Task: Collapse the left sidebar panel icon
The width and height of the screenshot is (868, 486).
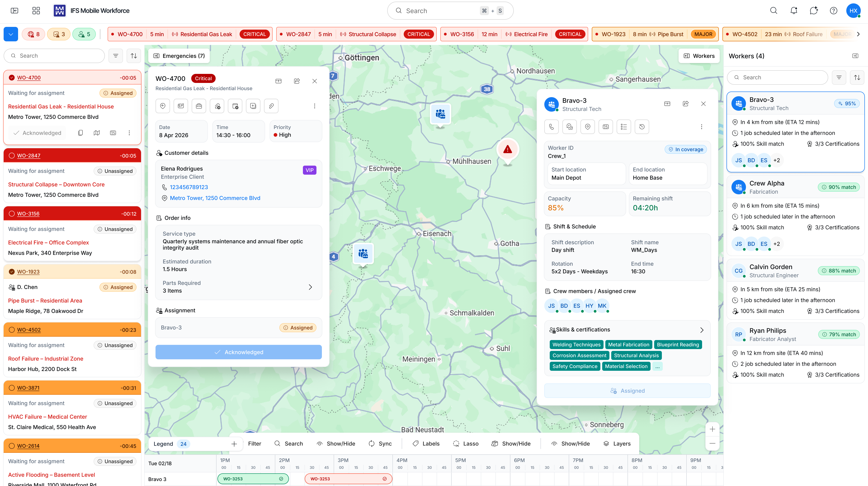Action: pos(14,11)
